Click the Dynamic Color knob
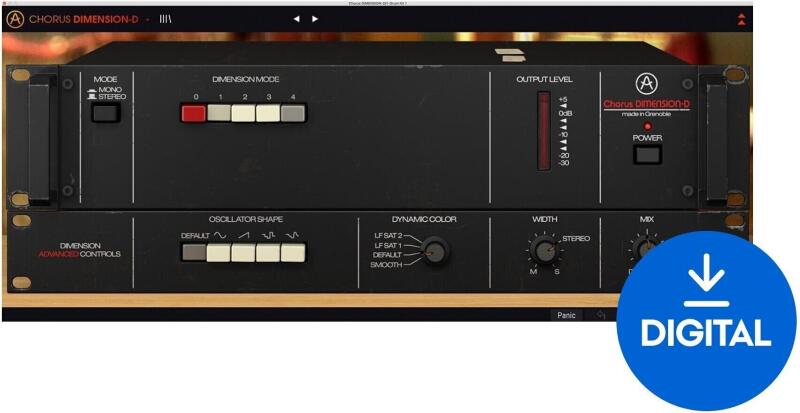 tap(436, 251)
